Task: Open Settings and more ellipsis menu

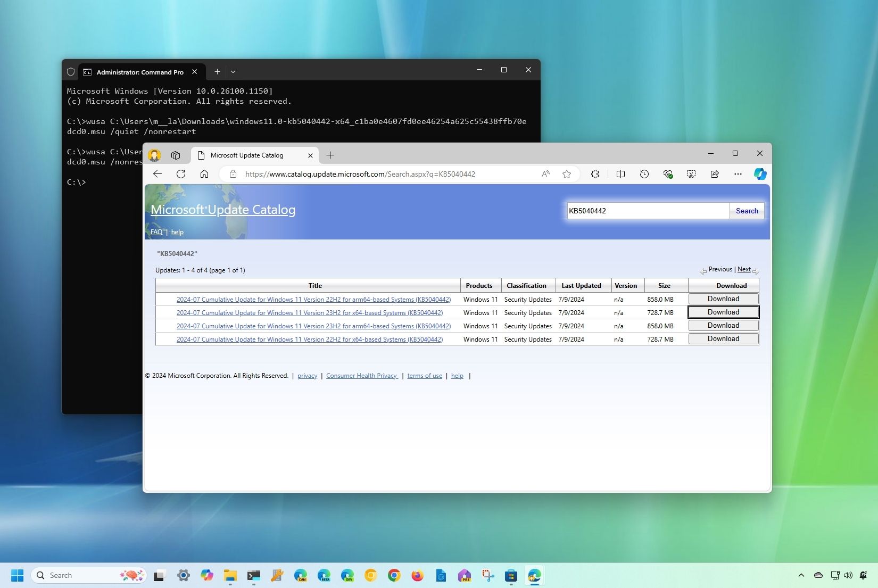Action: pos(738,174)
